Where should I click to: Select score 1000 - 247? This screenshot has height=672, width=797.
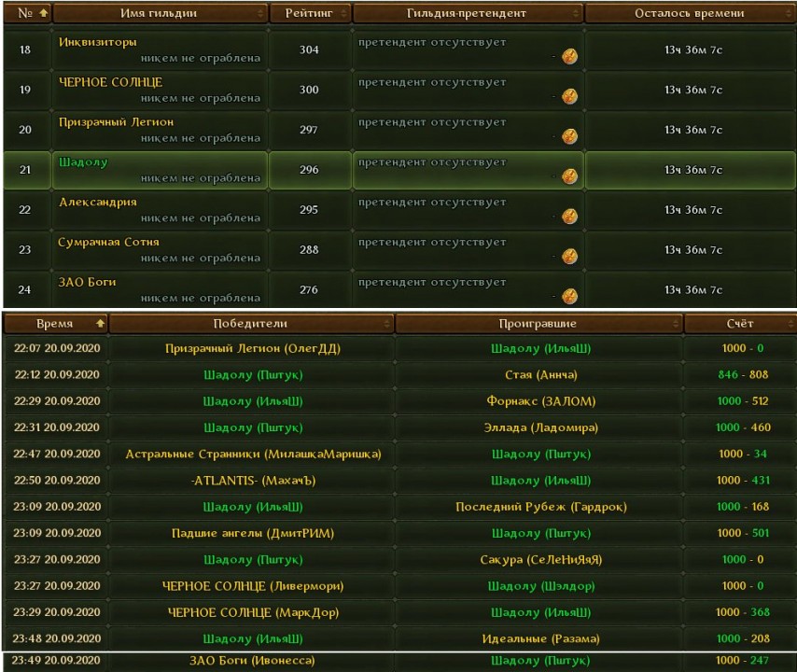point(743,661)
